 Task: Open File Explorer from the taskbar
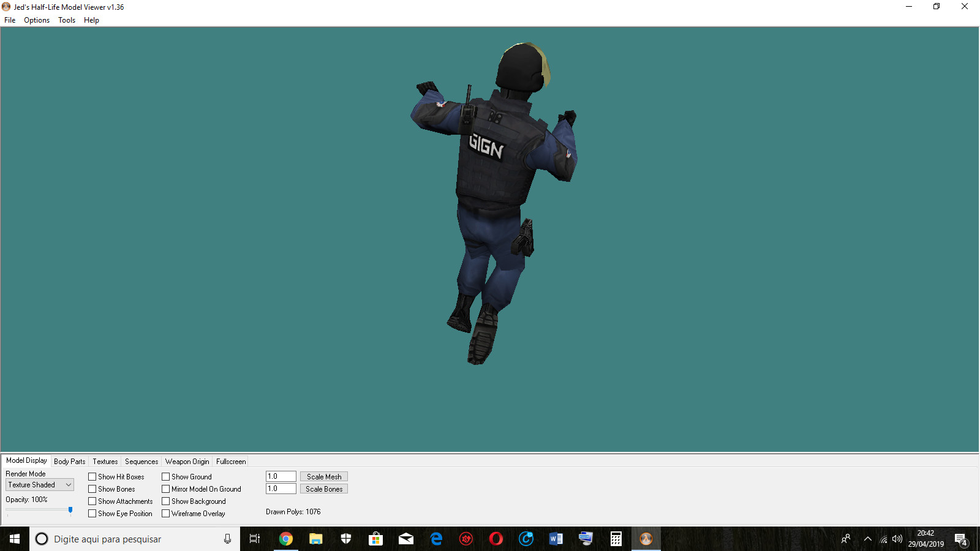(x=316, y=539)
